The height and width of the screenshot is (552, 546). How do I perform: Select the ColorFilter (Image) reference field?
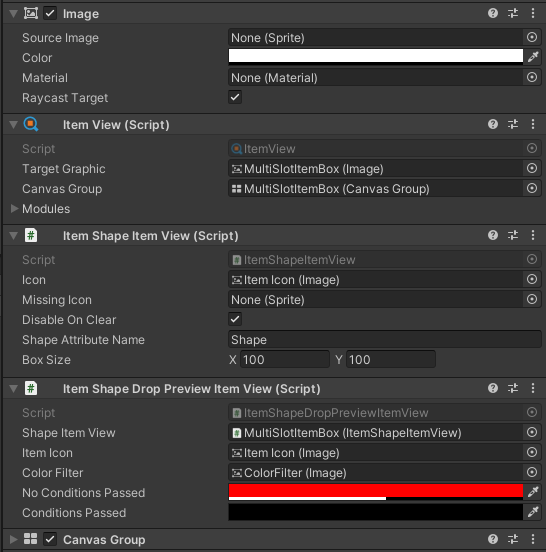(x=375, y=472)
